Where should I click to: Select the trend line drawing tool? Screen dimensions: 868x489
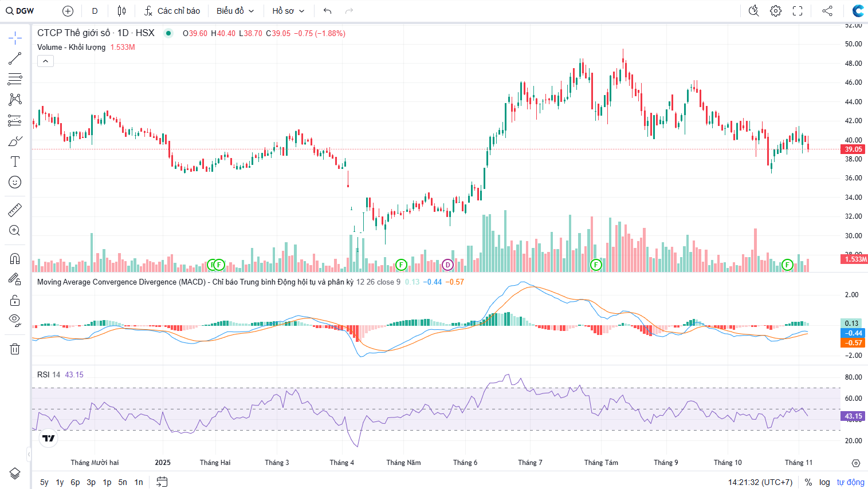pyautogui.click(x=15, y=58)
